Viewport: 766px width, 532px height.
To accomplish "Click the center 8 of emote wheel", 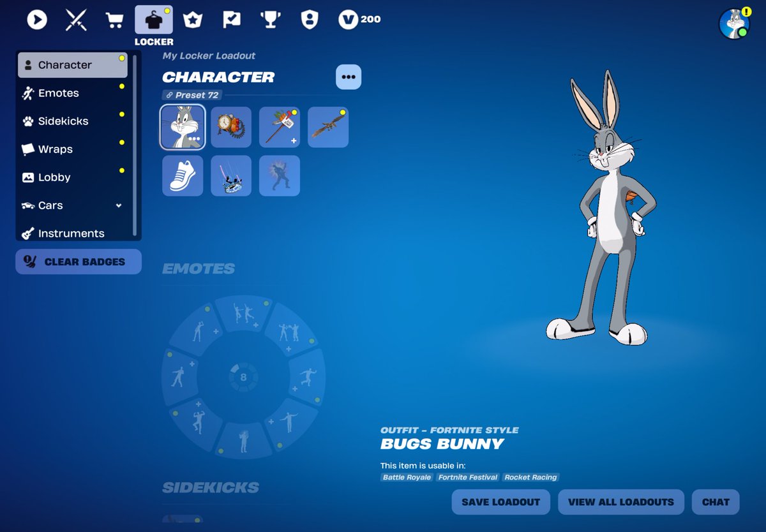I will [243, 377].
